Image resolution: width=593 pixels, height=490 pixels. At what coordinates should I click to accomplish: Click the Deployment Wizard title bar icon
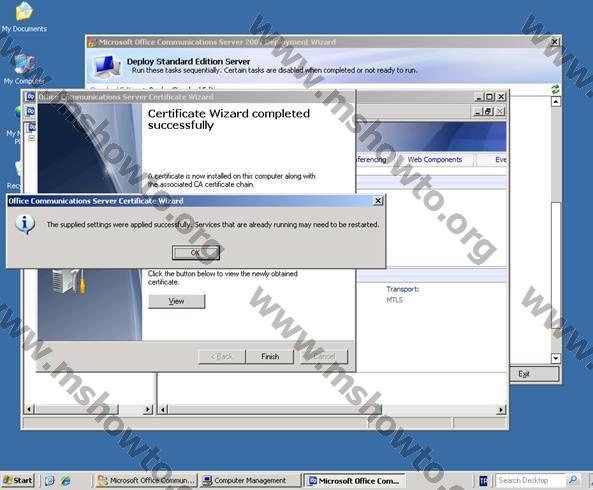coord(92,42)
